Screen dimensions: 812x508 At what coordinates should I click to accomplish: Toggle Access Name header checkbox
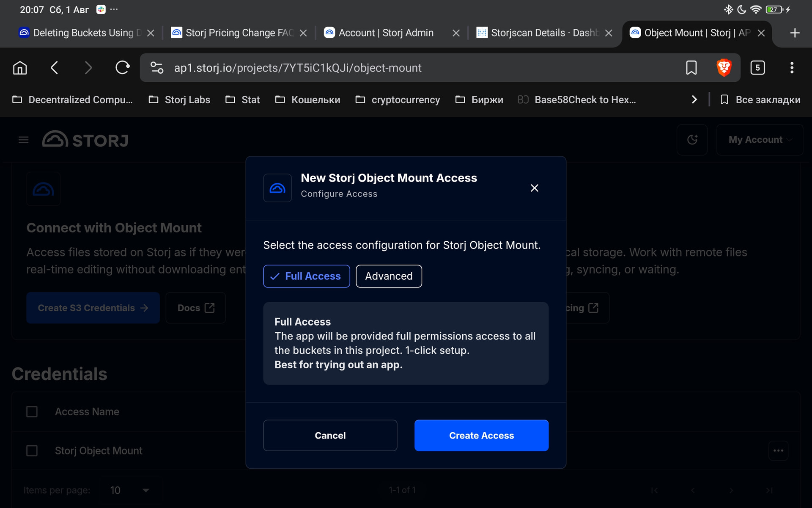point(32,412)
